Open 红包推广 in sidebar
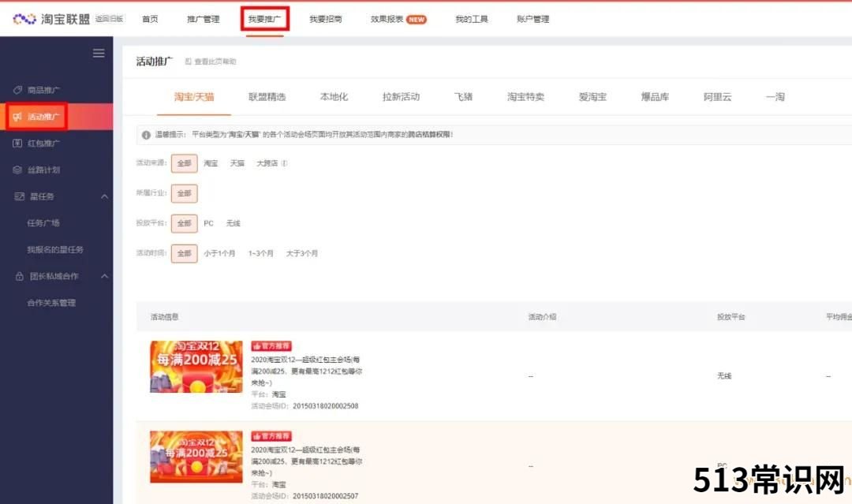 tap(43, 143)
